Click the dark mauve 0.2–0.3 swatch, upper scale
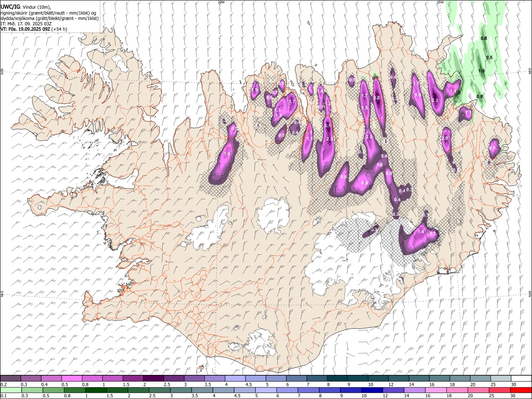The width and height of the screenshot is (532, 399). pyautogui.click(x=11, y=379)
